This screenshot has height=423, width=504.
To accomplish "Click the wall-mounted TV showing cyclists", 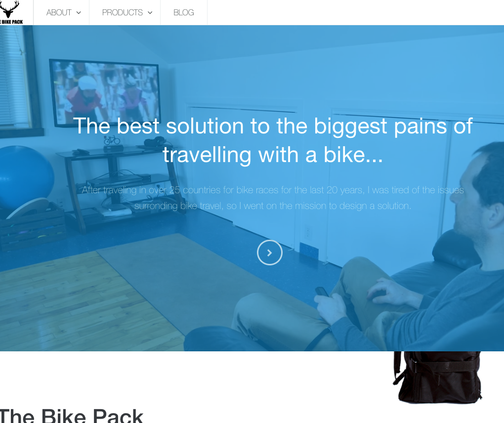I will pyautogui.click(x=105, y=93).
